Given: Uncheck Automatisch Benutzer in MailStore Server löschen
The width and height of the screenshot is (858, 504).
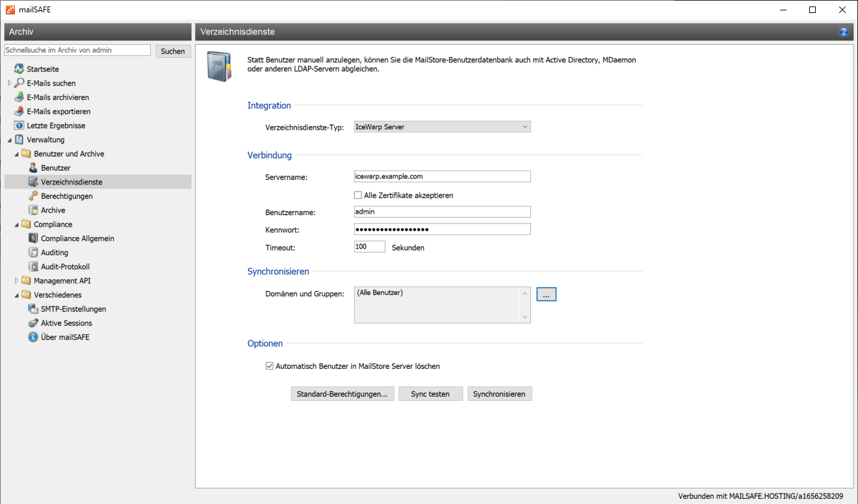Looking at the screenshot, I should [x=270, y=366].
